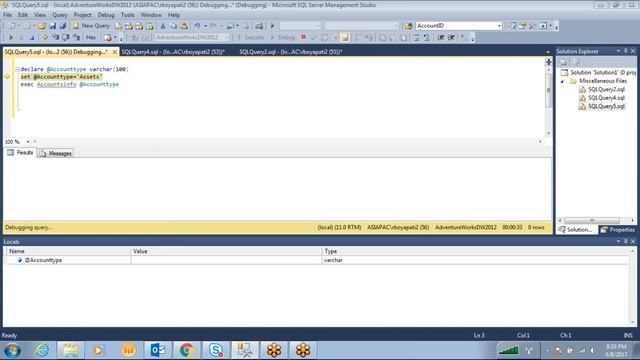Open the AccountID find combo dropdown
The image size is (640, 360).
coord(499,26)
